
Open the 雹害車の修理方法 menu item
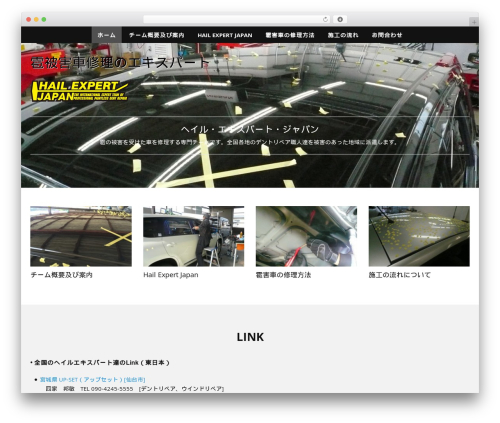pos(290,35)
